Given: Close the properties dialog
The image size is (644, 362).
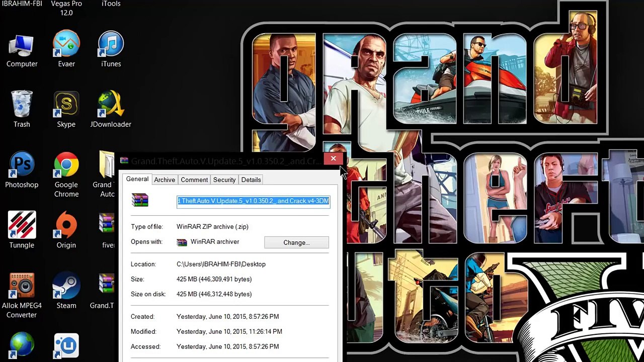Looking at the screenshot, I should (x=333, y=159).
